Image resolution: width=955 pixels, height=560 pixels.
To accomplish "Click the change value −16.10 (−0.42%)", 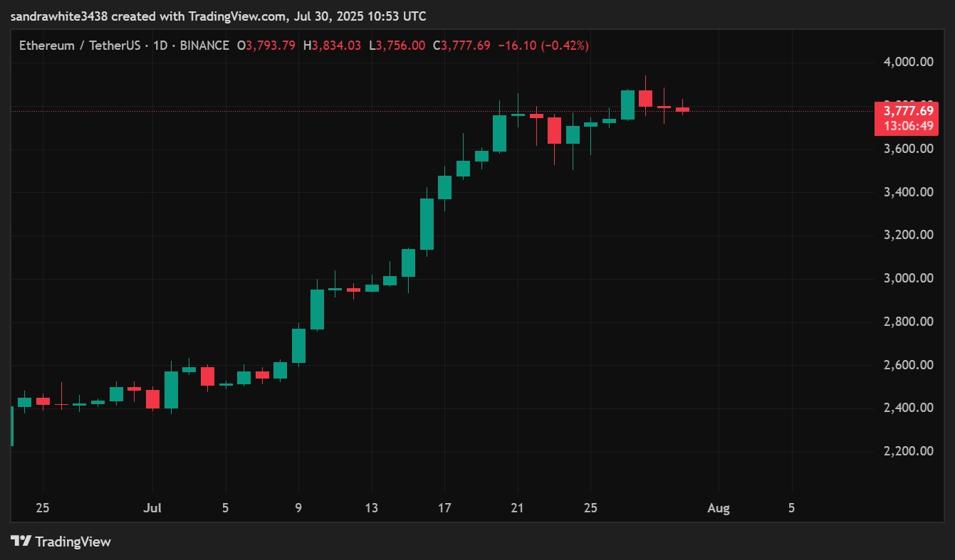I will pyautogui.click(x=544, y=46).
